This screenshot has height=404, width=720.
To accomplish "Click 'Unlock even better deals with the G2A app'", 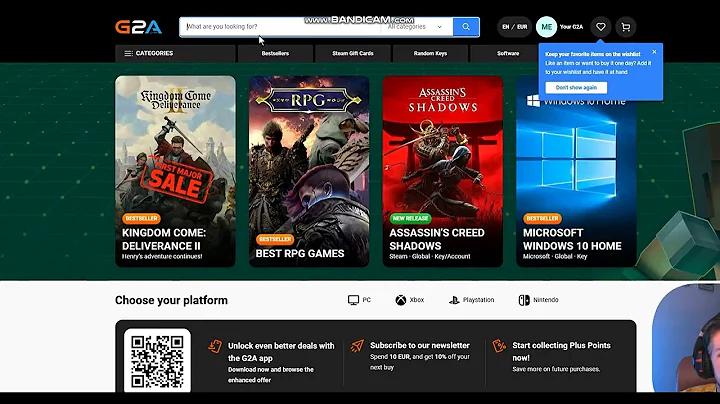I will 281,352.
